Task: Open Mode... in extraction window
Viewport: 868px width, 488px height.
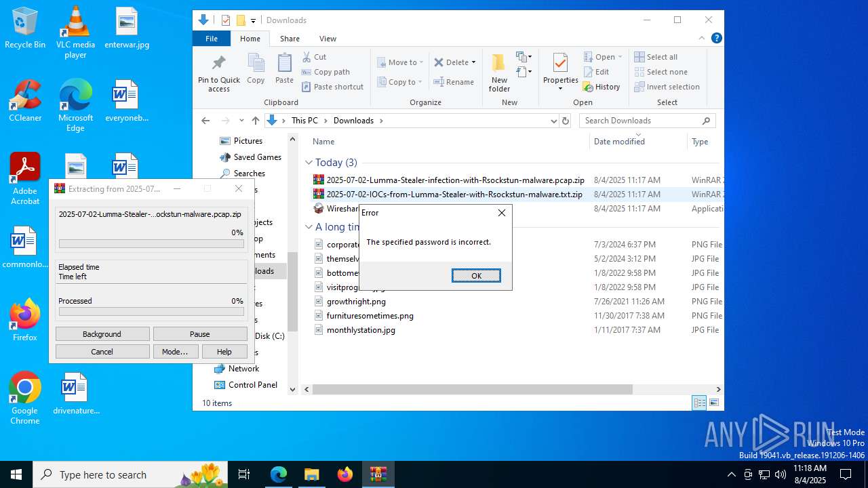Action: 175,352
